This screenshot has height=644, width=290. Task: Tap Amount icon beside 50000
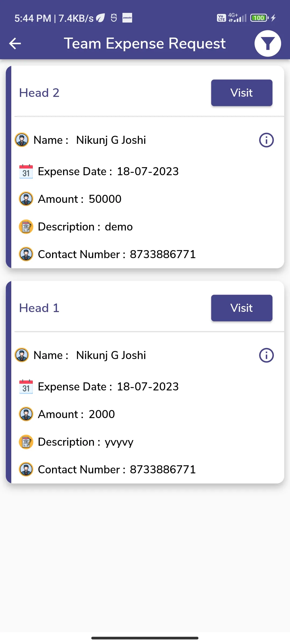click(26, 199)
